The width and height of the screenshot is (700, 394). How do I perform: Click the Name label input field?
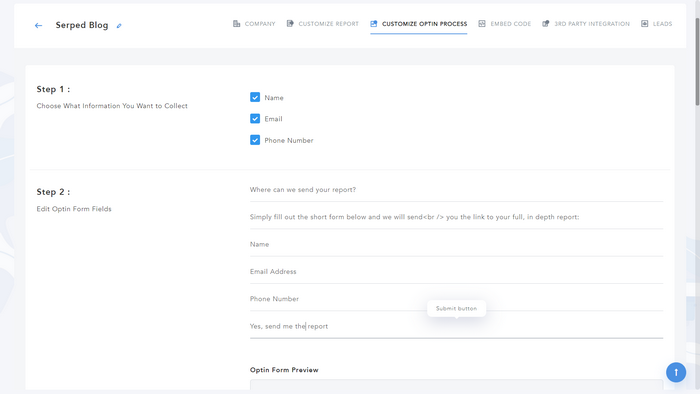pos(456,245)
